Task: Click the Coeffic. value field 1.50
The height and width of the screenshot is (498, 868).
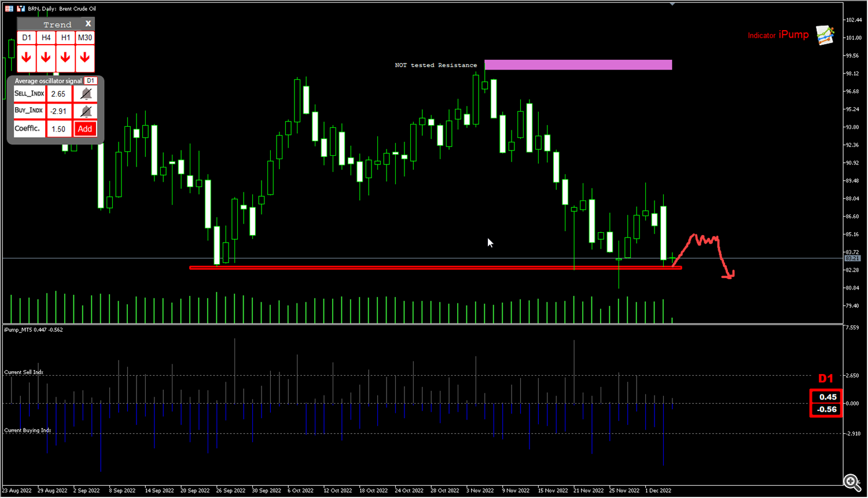Action: (x=58, y=129)
